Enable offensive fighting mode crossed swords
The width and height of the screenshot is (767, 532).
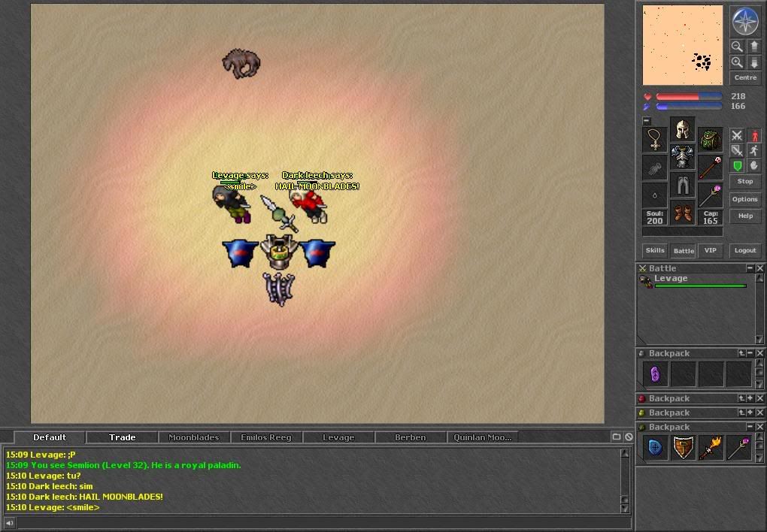click(x=737, y=135)
